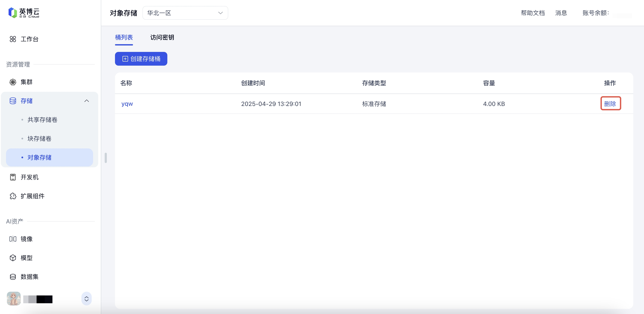Open the 华北一区 region dropdown
The image size is (644, 314).
185,13
